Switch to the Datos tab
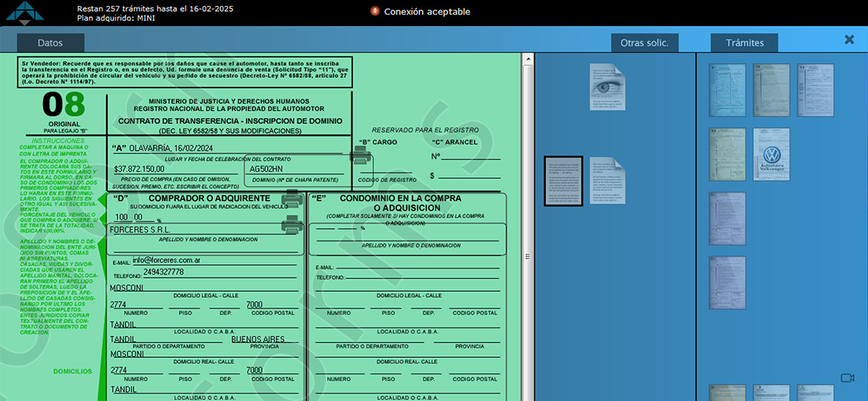868x401 pixels. pos(50,43)
